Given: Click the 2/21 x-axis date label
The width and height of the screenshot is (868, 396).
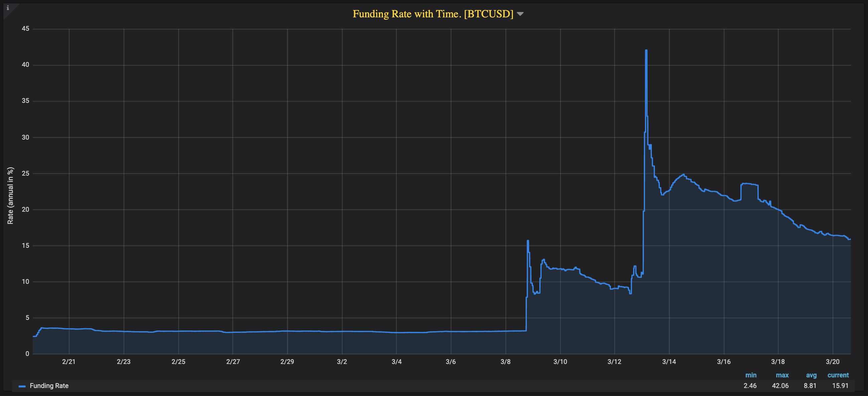Looking at the screenshot, I should (69, 361).
